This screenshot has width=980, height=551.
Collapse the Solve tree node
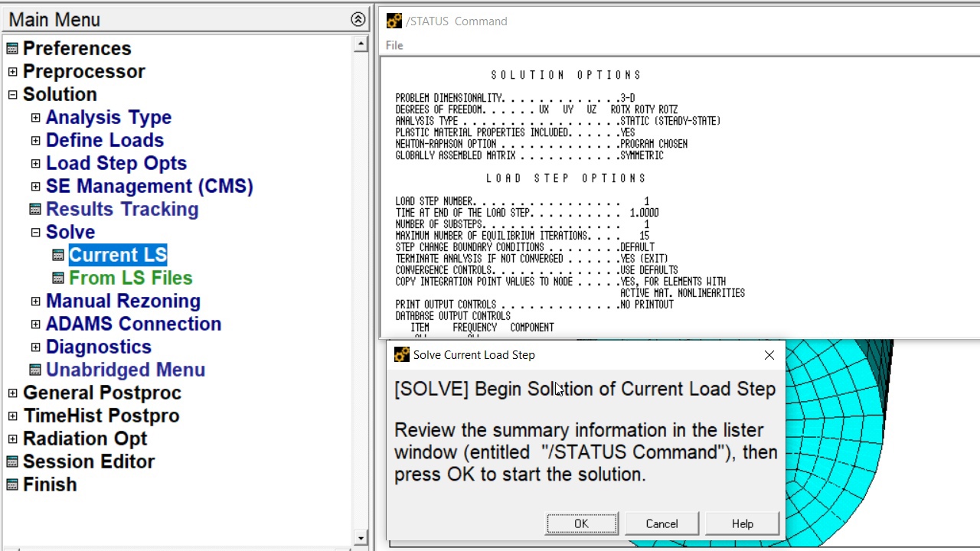coord(35,233)
